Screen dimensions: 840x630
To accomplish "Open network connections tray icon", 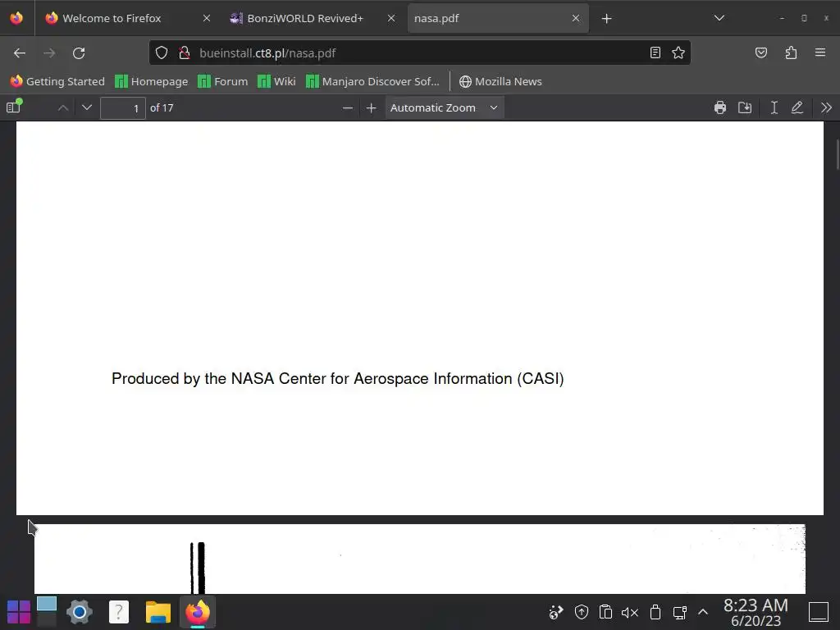I will [x=679, y=612].
